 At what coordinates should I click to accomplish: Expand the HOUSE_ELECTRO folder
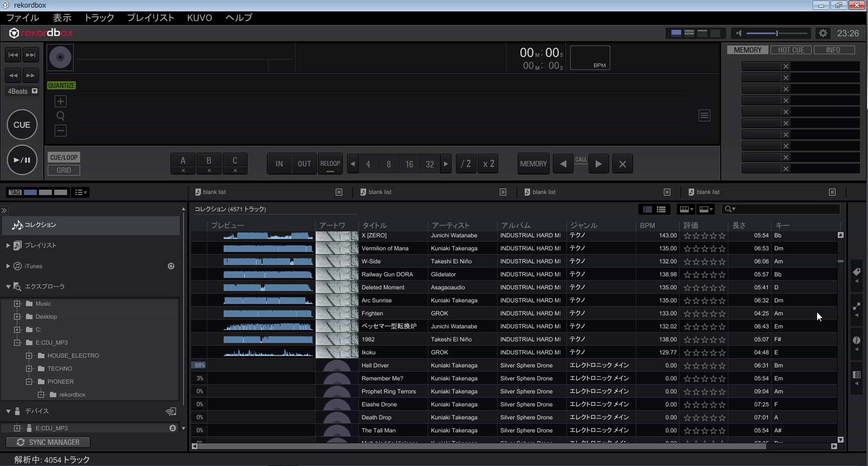(x=29, y=355)
